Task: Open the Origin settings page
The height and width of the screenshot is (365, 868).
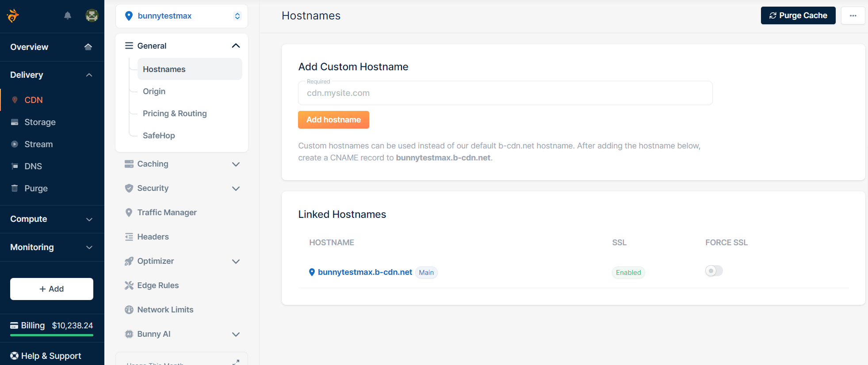Action: (x=154, y=91)
